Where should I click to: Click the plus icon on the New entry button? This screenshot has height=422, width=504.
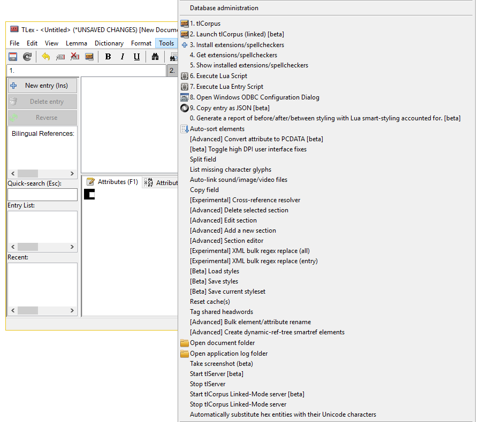click(x=13, y=86)
